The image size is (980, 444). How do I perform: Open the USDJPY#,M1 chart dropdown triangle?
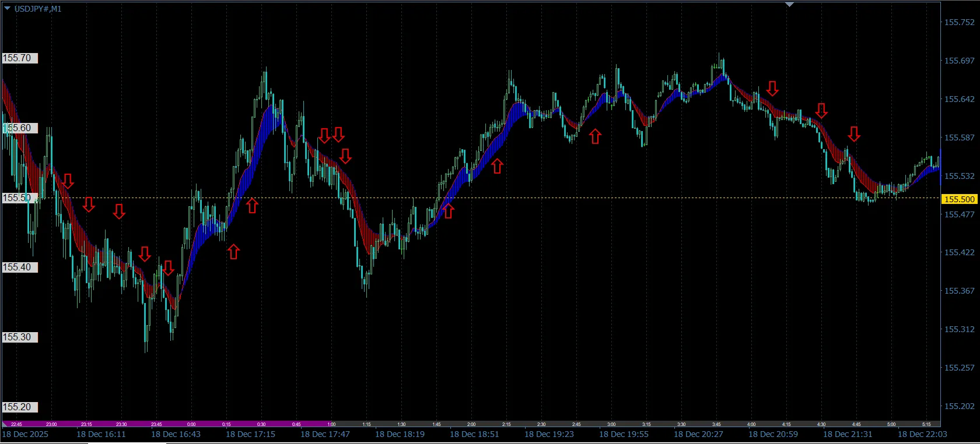point(7,9)
